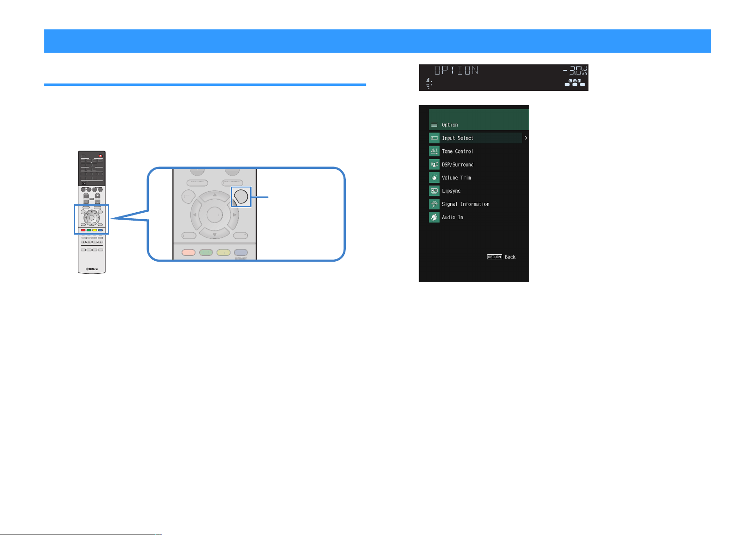
Task: Open Tone Control via its equalizer icon
Action: coord(434,151)
